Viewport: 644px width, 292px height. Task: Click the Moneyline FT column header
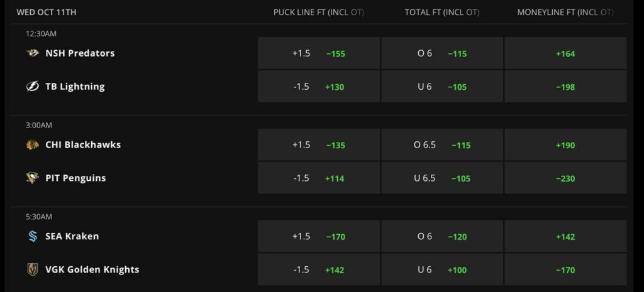pyautogui.click(x=565, y=13)
